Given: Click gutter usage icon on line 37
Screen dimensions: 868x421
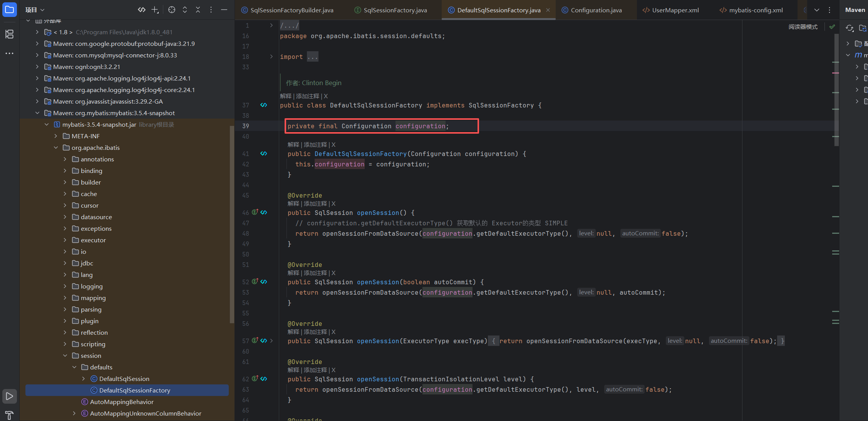Looking at the screenshot, I should [x=263, y=105].
